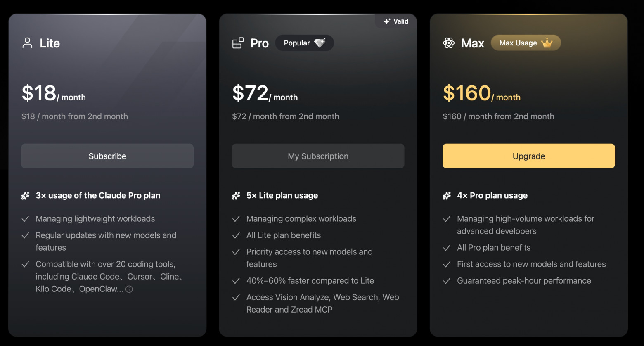Click checkmark next to Guaranteed peak-hour performance
Image resolution: width=644 pixels, height=346 pixels.
(447, 281)
